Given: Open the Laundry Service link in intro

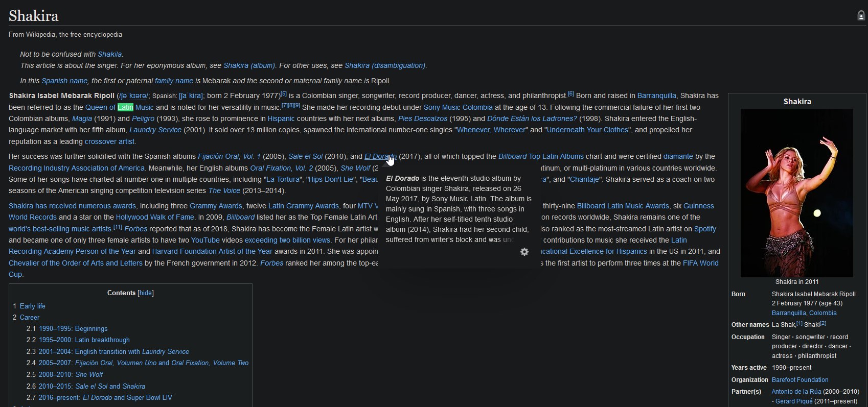Looking at the screenshot, I should pyautogui.click(x=155, y=130).
